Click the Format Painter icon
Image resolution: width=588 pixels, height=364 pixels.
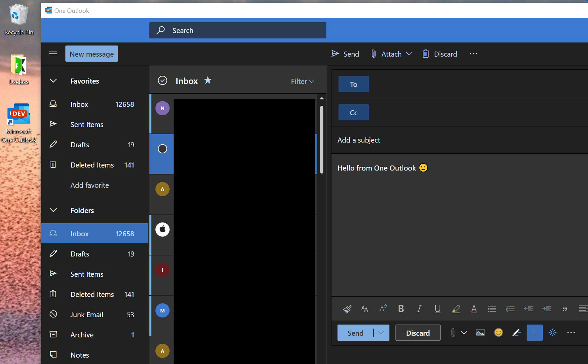pos(347,309)
